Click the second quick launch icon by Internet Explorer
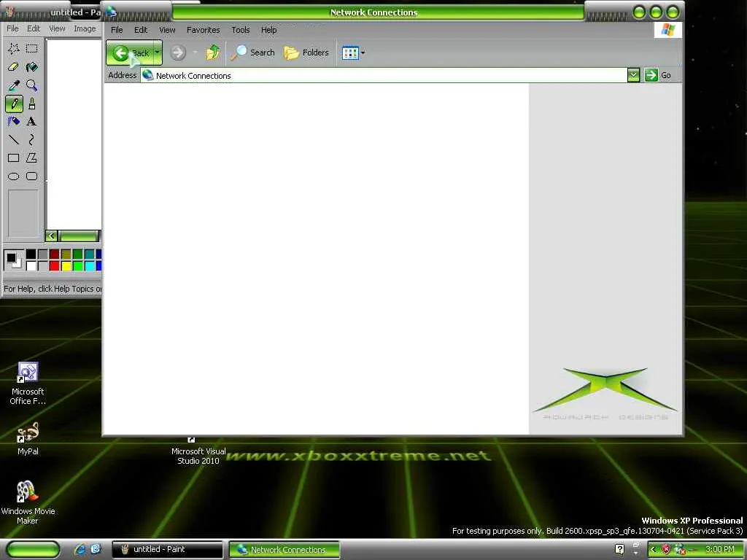 96,549
